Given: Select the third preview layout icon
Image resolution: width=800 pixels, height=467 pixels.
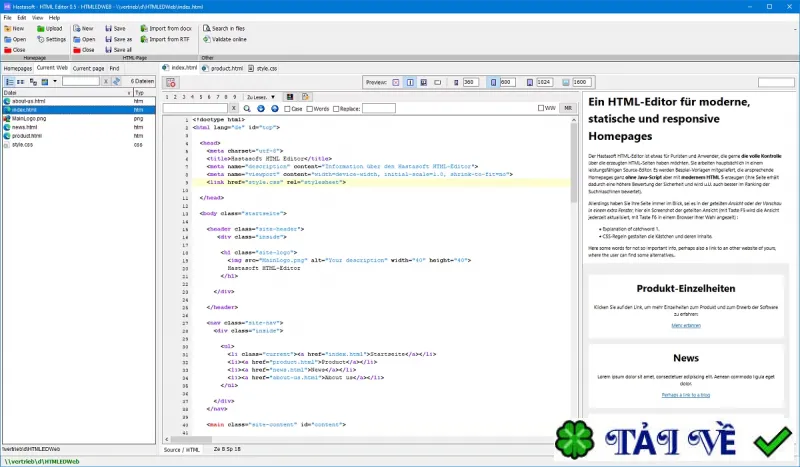Looking at the screenshot, I should [423, 82].
